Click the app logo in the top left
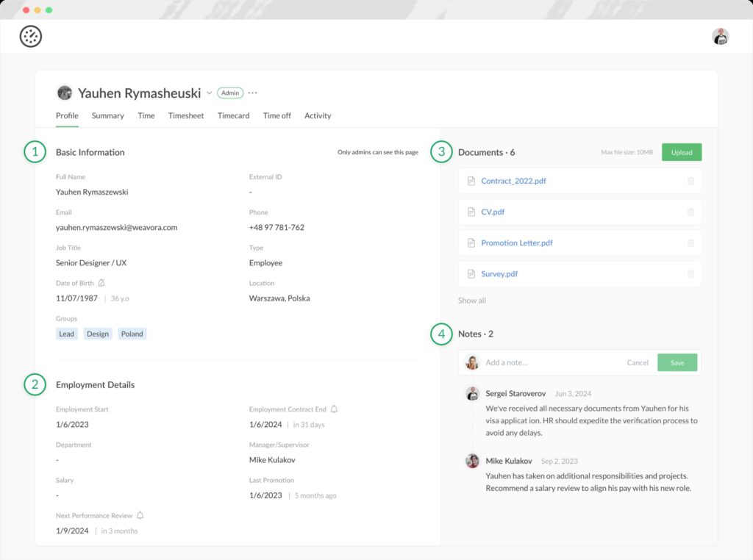 [30, 35]
